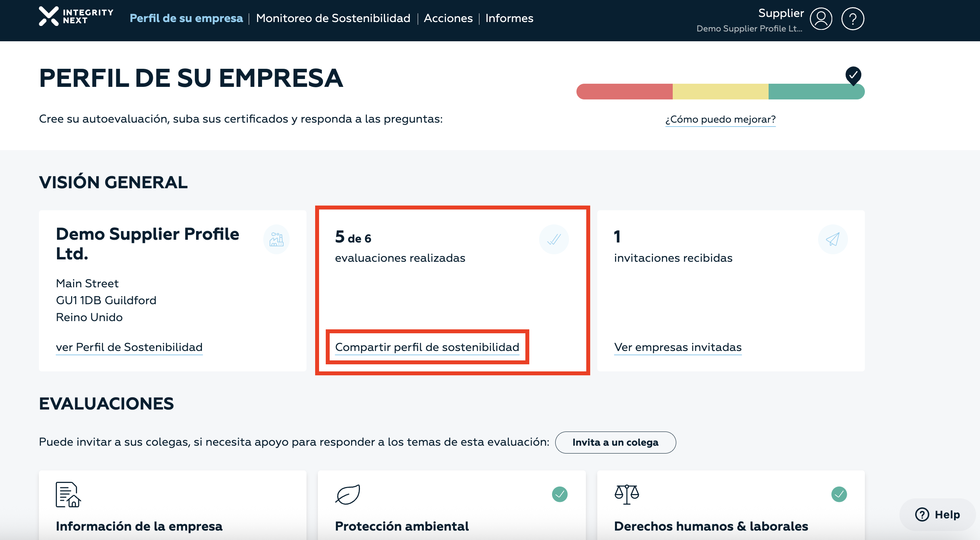The image size is (980, 540).
Task: Select Perfil de su empresa tab
Action: point(186,18)
